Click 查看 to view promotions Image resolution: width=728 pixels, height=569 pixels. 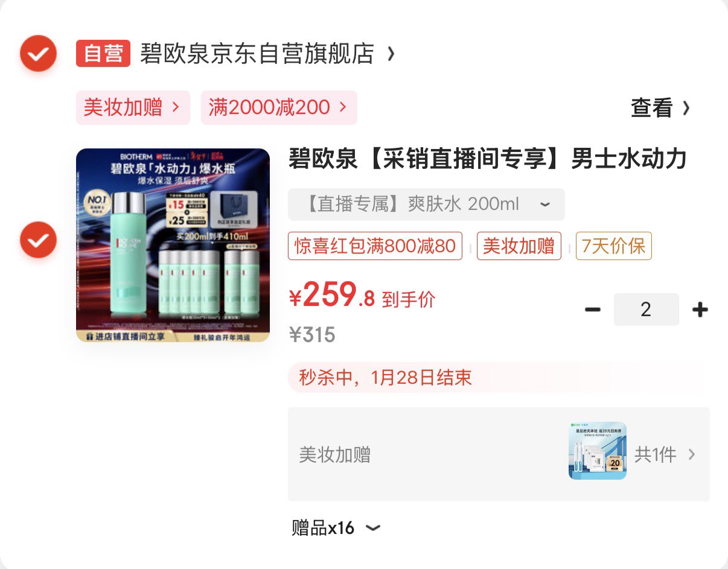click(x=660, y=109)
